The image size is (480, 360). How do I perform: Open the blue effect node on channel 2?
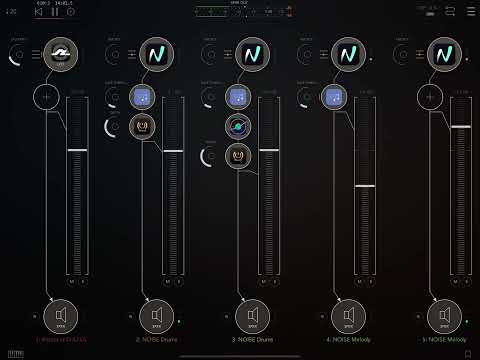(142, 97)
